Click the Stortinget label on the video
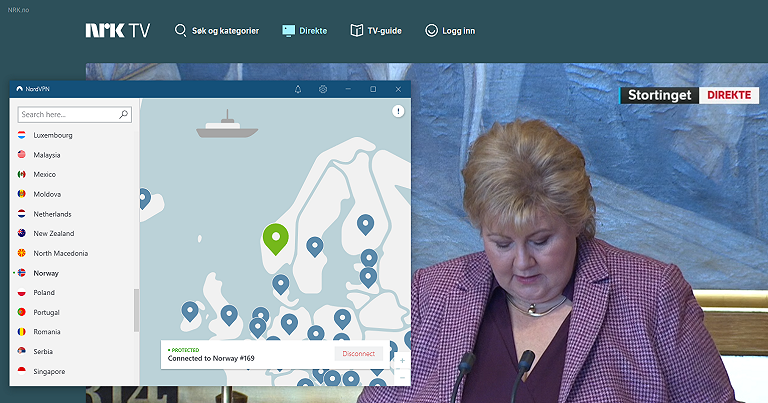 (659, 95)
